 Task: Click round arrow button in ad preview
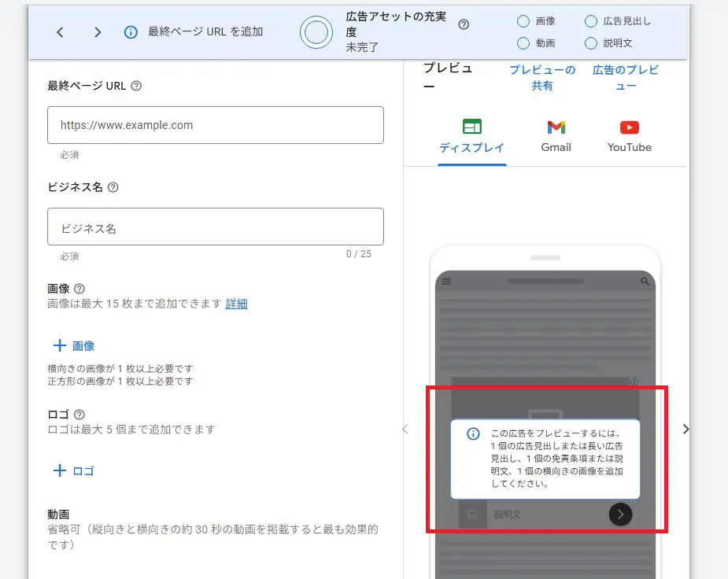coord(620,514)
